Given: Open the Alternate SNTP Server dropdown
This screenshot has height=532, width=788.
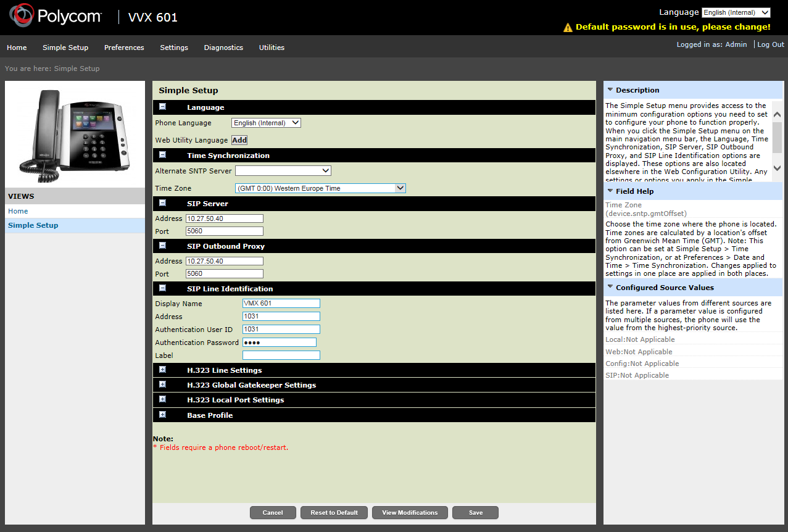Looking at the screenshot, I should point(283,171).
